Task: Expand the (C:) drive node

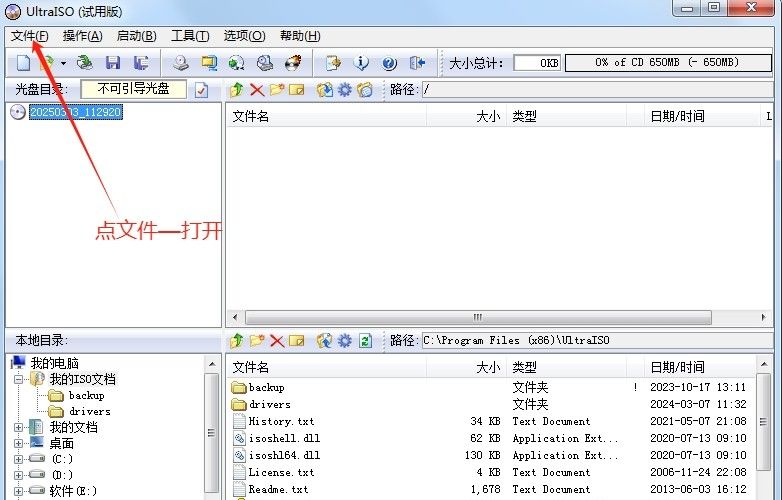Action: pyautogui.click(x=18, y=459)
